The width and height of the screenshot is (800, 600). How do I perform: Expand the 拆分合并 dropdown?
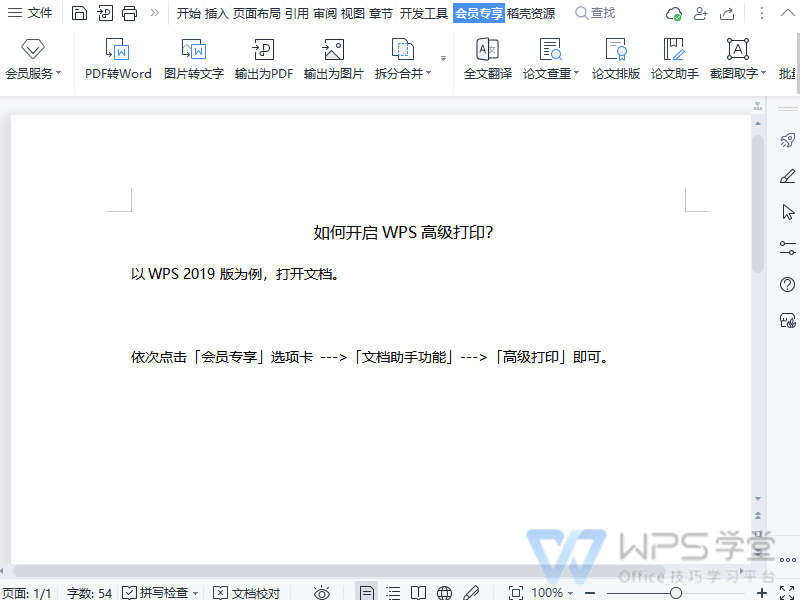402,73
